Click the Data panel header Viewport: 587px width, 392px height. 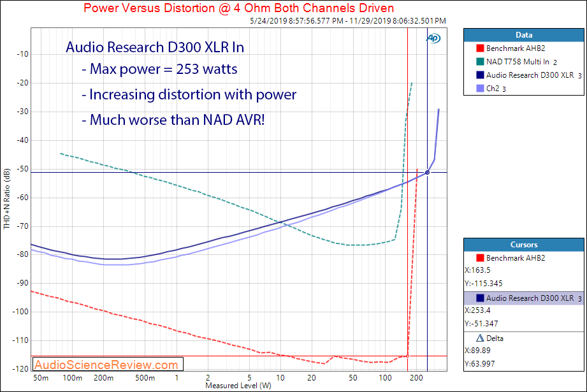coord(524,35)
